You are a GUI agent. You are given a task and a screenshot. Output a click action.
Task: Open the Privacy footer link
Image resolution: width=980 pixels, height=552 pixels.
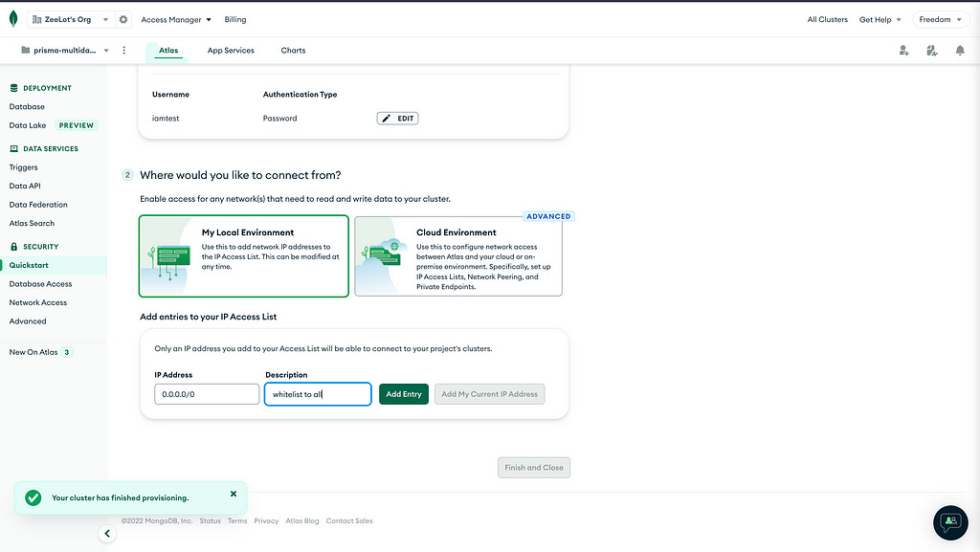266,520
